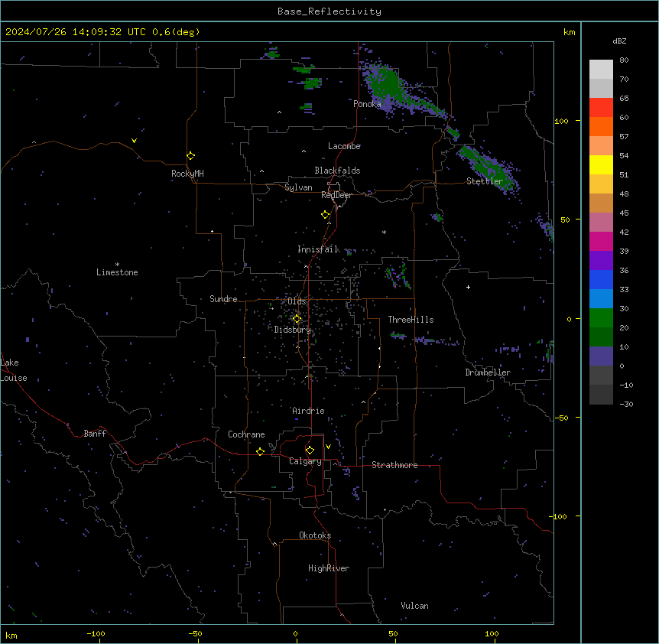
Task: Click the asterisk marker above Limestone
Action: pyautogui.click(x=117, y=265)
